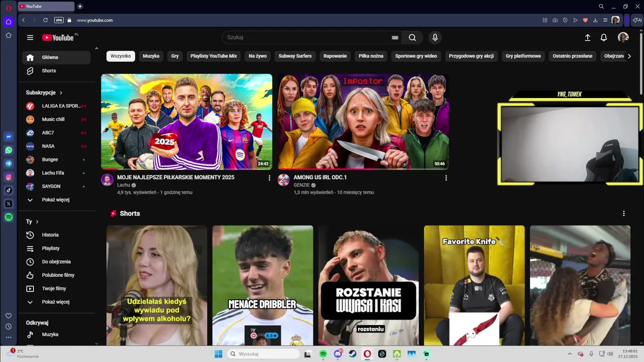This screenshot has width=644, height=362.
Task: Open MOJE NAJLEPSZE PIŁKARSKIE MOMENTY 2025 thumbnail
Action: pyautogui.click(x=187, y=122)
